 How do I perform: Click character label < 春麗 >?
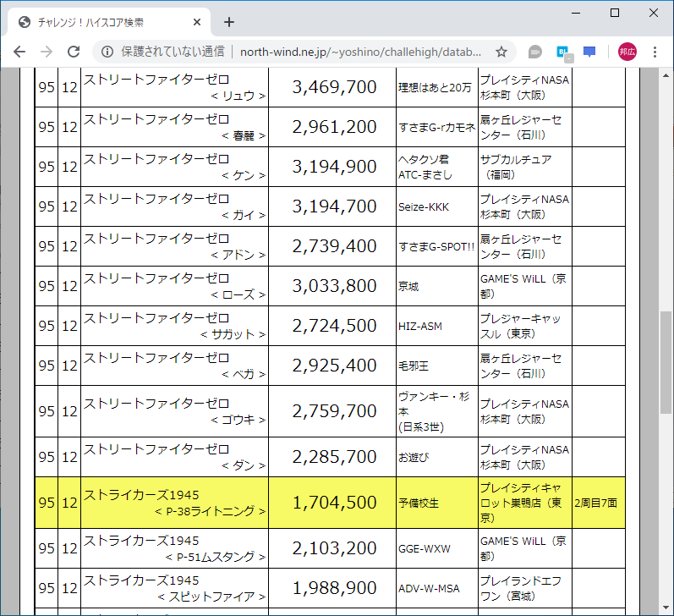click(244, 135)
